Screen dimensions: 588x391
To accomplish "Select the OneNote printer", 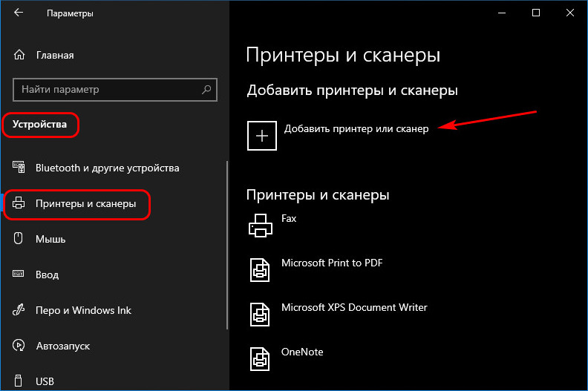I will click(302, 352).
